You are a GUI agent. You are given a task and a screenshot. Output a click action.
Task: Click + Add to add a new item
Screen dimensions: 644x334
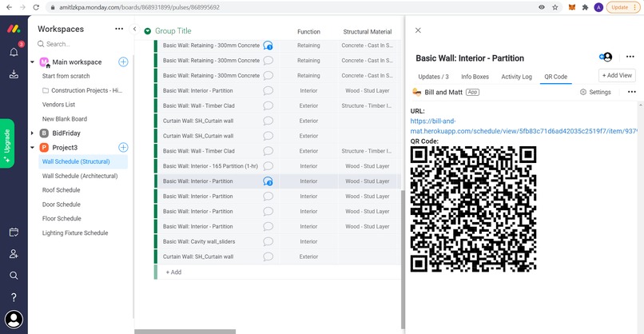tap(173, 272)
